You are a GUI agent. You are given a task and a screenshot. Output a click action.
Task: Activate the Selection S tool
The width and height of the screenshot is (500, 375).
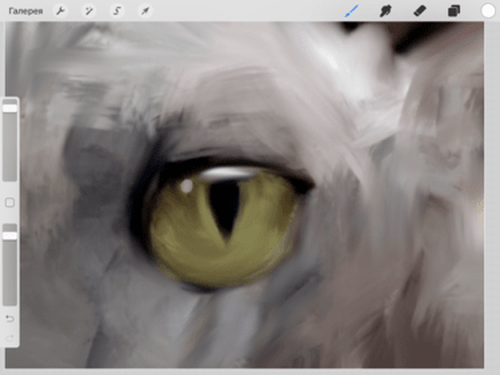117,11
